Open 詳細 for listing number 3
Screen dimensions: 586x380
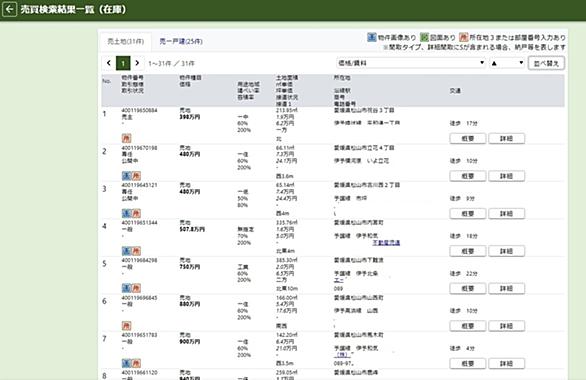506,213
